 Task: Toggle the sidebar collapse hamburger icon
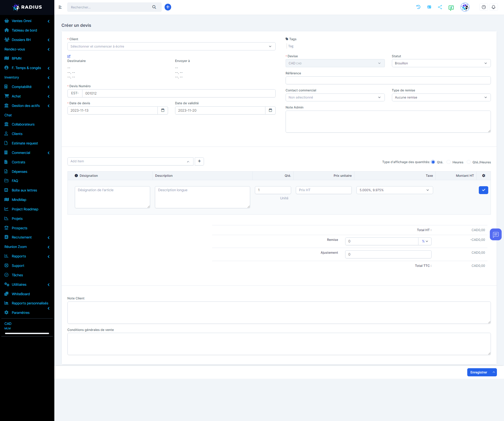point(60,7)
